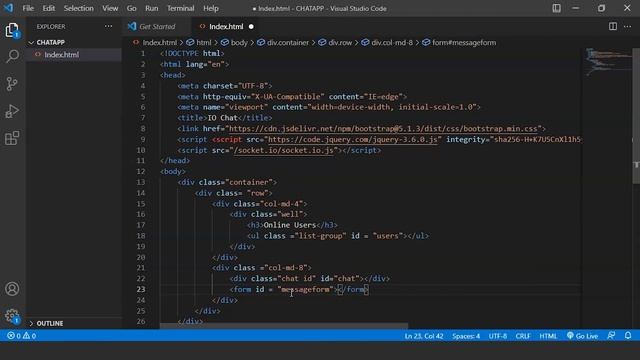
Task: Click div.col-md-8 breadcrumb item
Action: [x=392, y=42]
